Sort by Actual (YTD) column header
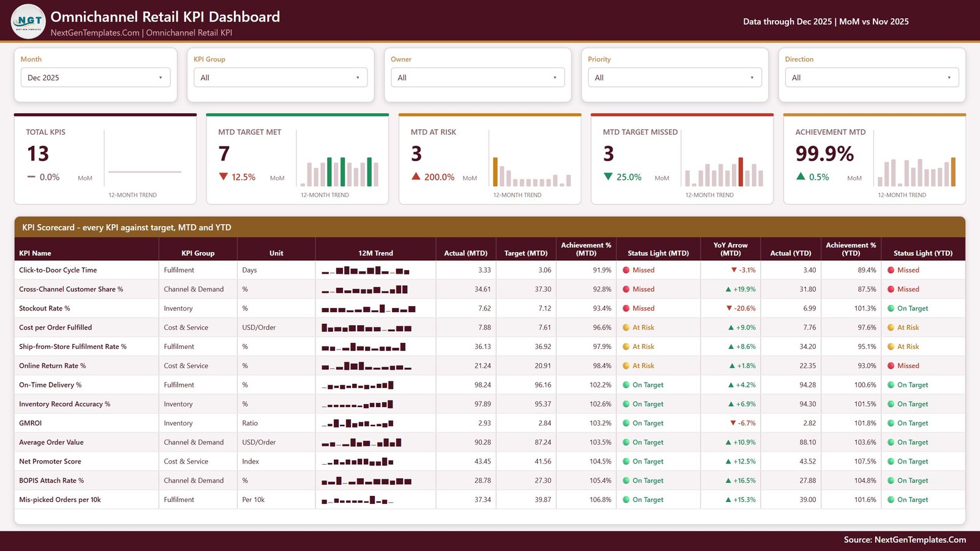Screen dimensions: 980x551 [791, 253]
